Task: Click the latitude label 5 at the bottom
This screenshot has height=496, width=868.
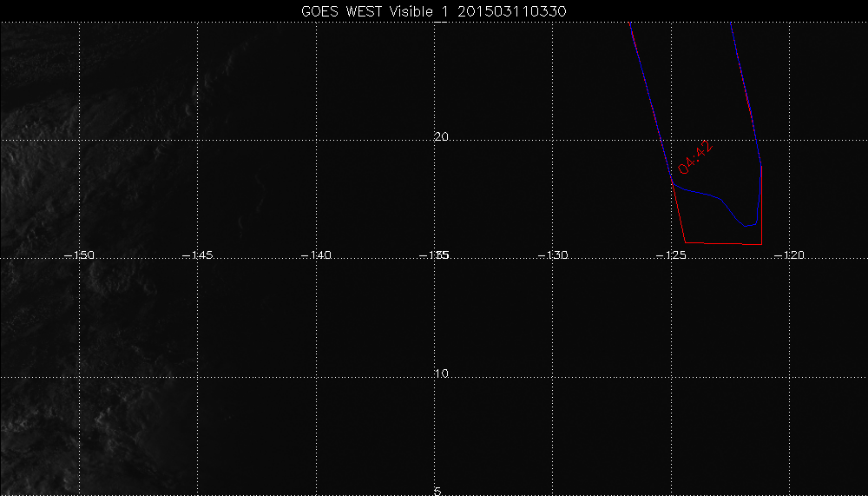Action: 437,491
